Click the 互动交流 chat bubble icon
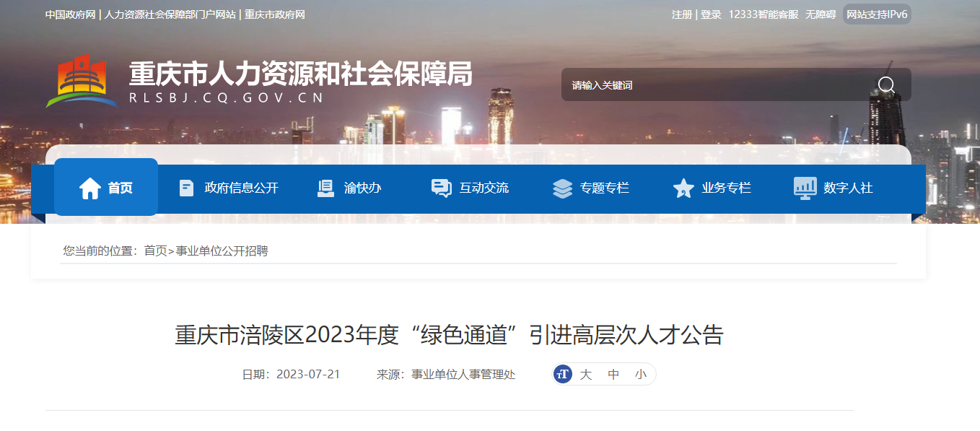980x431 pixels. click(x=441, y=188)
